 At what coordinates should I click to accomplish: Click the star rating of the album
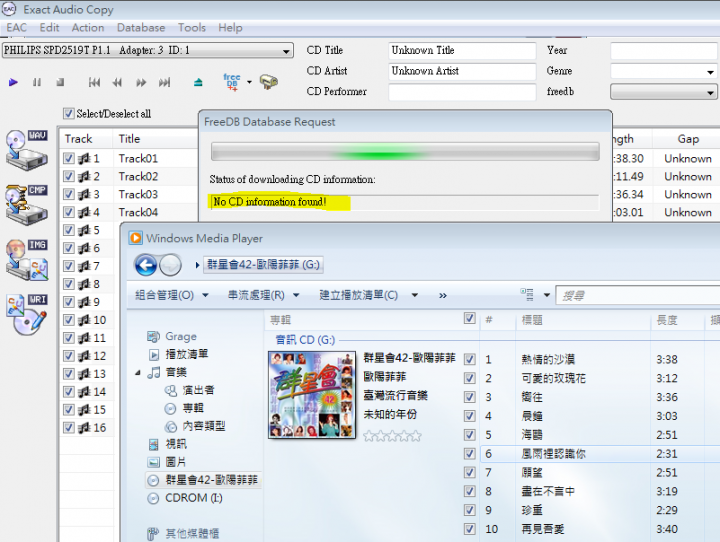point(392,435)
